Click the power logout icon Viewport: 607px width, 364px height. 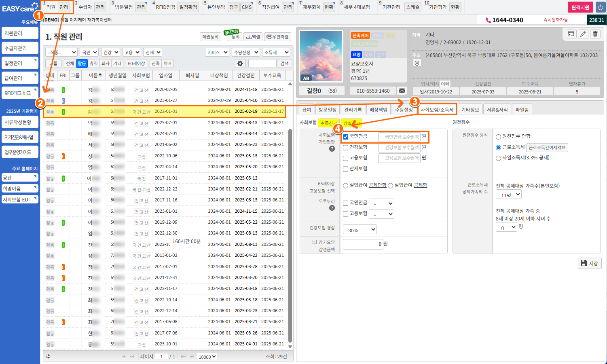600,7
